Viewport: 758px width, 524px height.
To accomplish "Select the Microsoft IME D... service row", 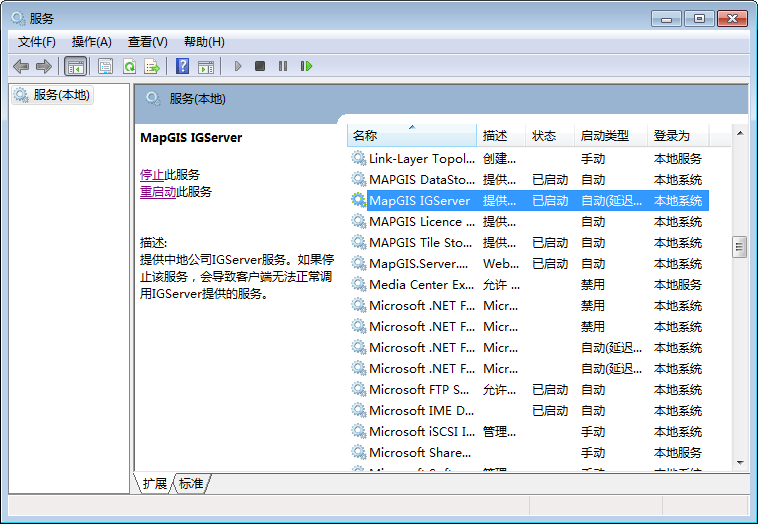I will click(x=528, y=410).
